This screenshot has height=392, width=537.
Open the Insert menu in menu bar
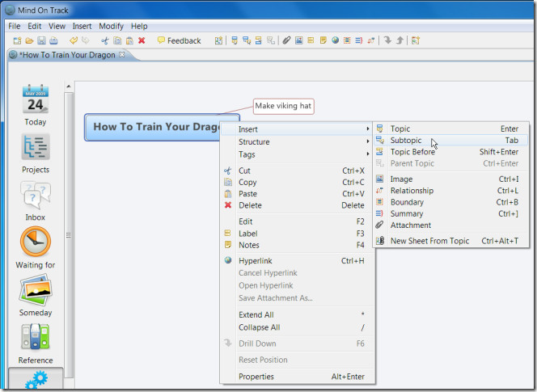click(x=82, y=26)
